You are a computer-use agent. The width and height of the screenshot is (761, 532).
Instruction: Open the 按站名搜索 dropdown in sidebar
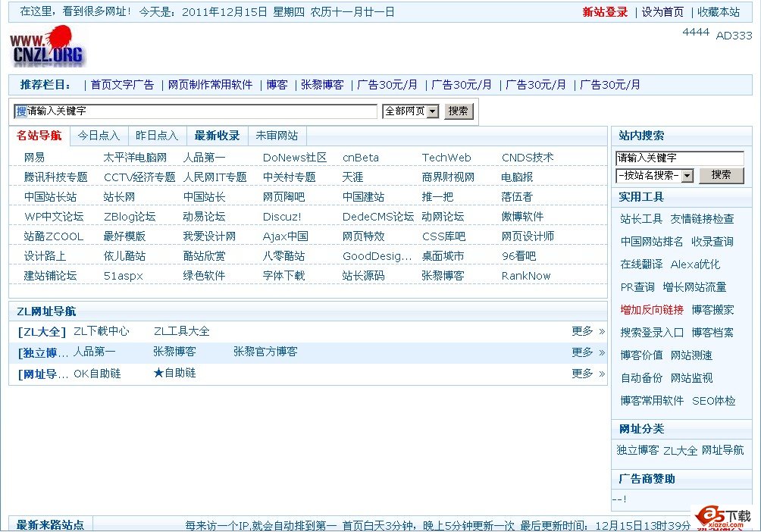point(655,175)
